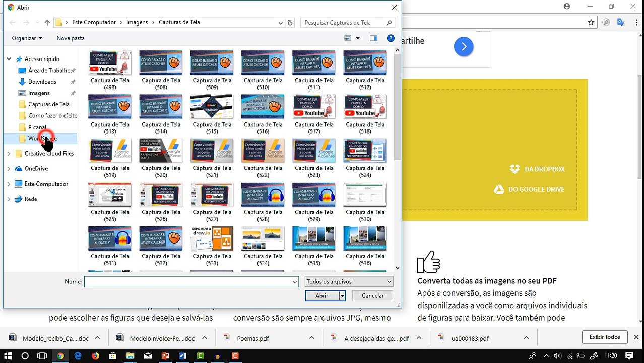Open File Explorer from taskbar
The height and width of the screenshot is (363, 644).
[130, 356]
